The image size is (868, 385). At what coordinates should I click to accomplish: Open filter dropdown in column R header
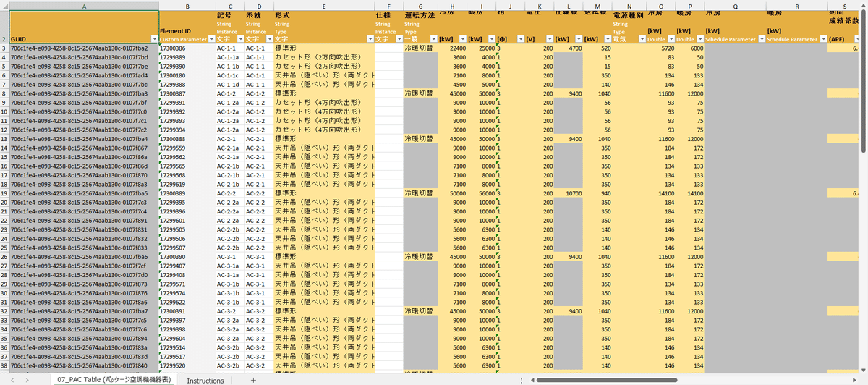(x=822, y=39)
